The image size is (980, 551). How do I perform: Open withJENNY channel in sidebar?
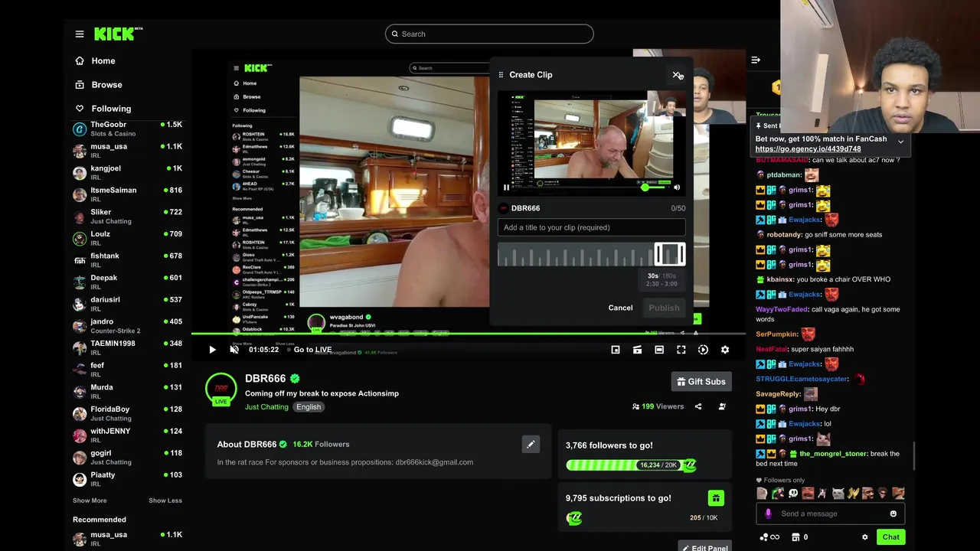[x=127, y=435]
